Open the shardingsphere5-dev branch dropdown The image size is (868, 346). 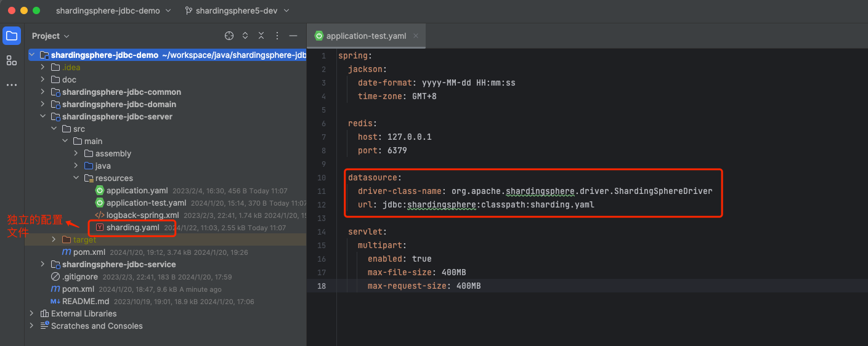point(237,10)
